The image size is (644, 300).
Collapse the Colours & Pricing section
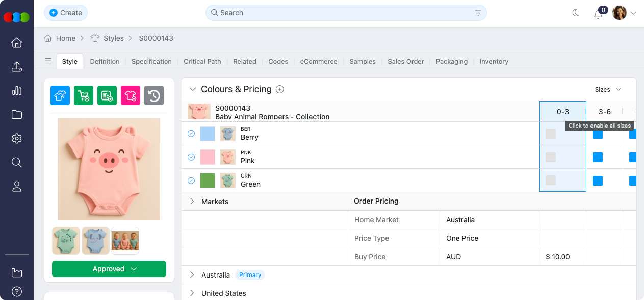pos(193,89)
